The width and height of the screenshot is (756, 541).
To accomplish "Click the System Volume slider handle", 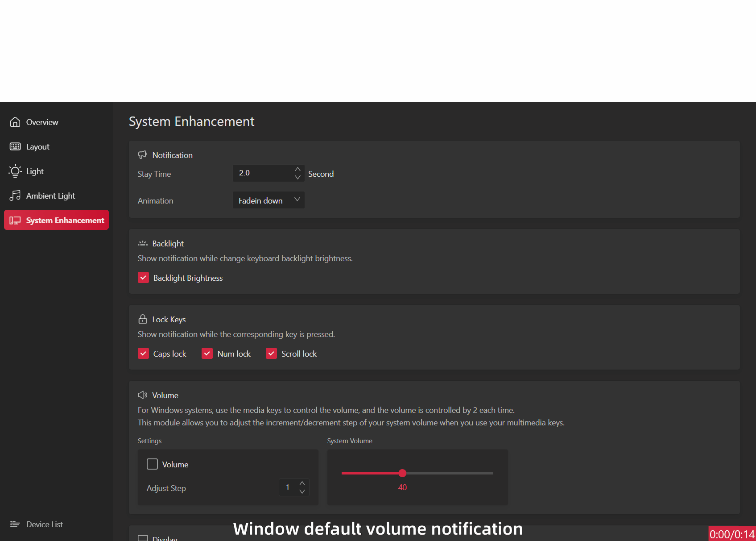I will pos(402,473).
